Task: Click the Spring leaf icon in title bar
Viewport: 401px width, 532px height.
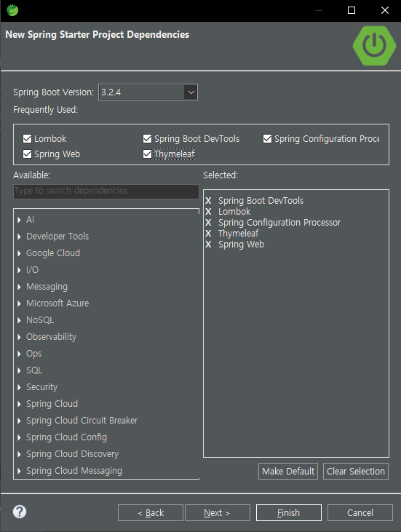Action: pyautogui.click(x=12, y=10)
